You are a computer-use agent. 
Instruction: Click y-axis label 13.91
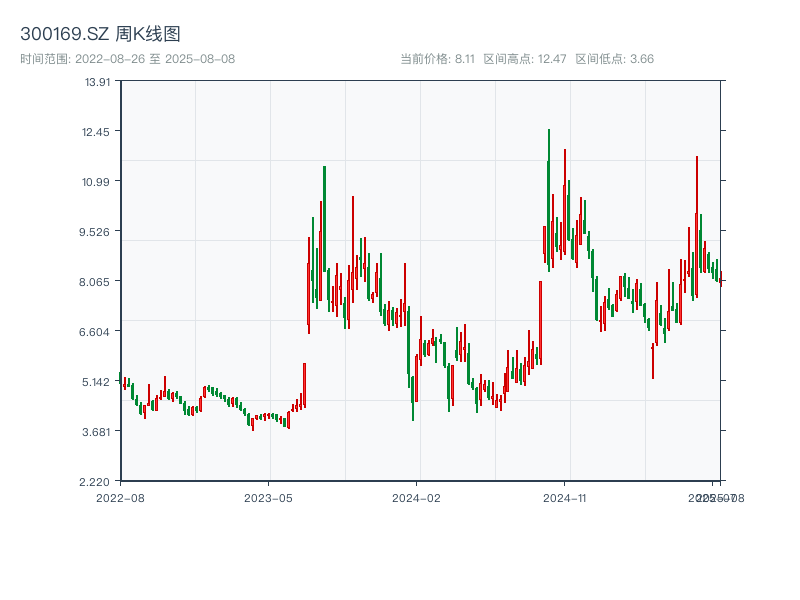click(x=97, y=82)
